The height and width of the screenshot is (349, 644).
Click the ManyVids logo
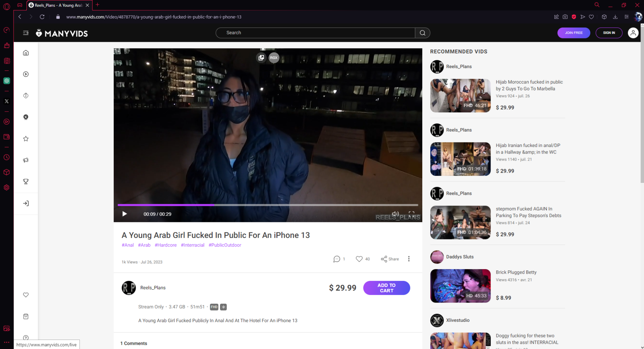pyautogui.click(x=62, y=33)
